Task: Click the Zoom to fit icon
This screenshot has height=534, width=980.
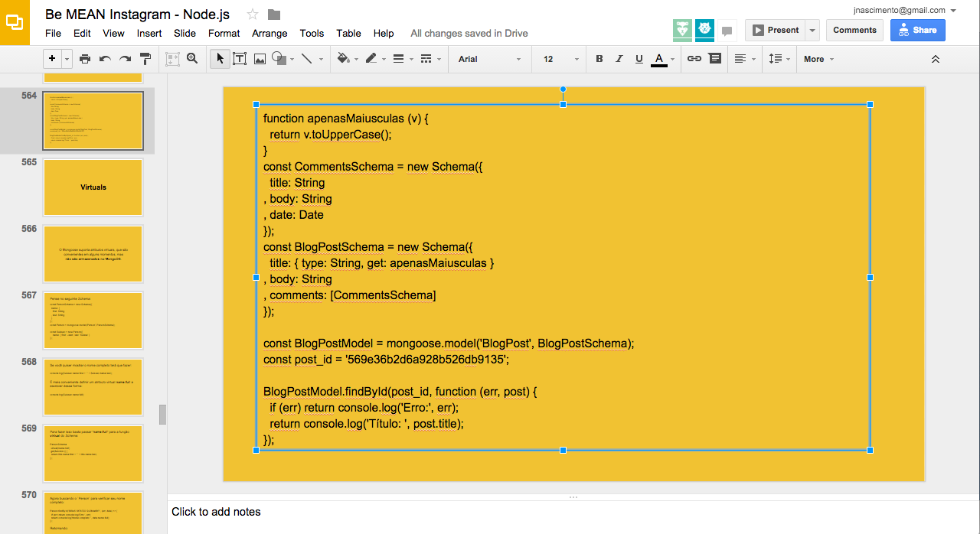Action: pyautogui.click(x=172, y=59)
